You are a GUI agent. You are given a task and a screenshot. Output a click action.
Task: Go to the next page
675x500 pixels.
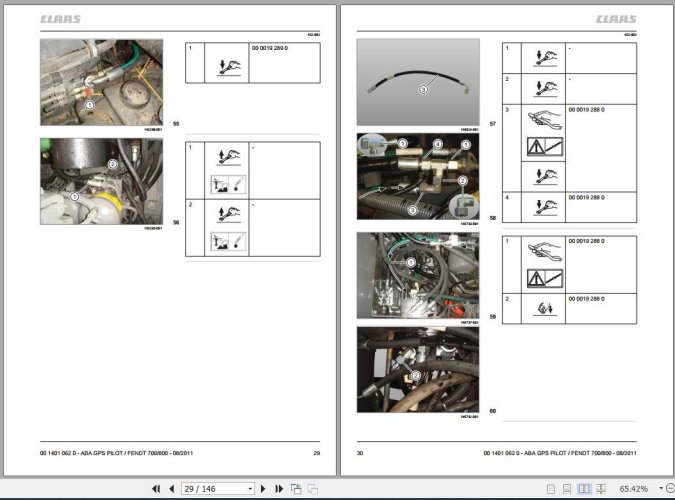[x=263, y=489]
